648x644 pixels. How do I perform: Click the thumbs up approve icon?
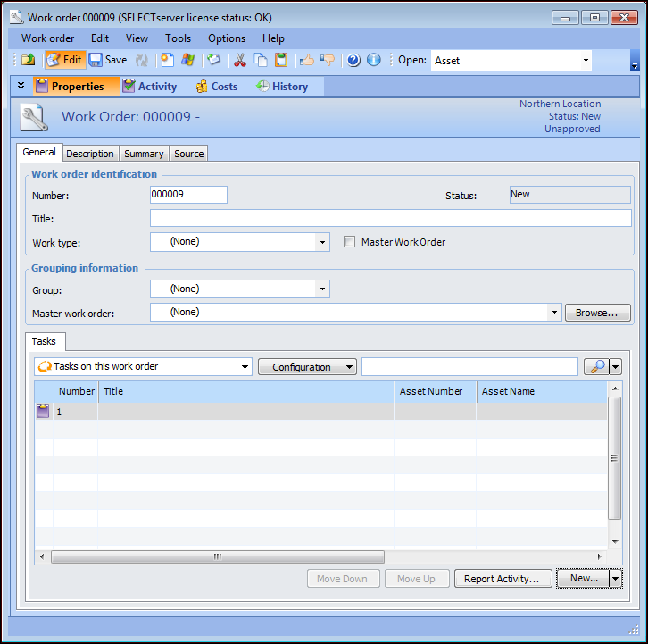click(307, 60)
